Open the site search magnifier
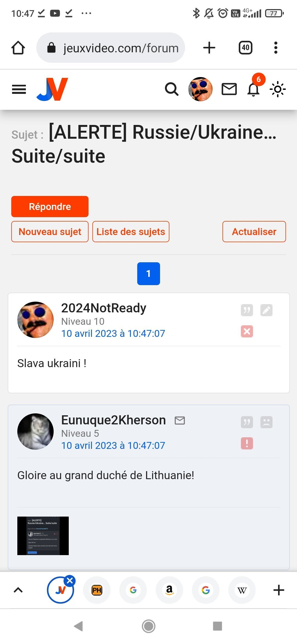Image resolution: width=297 pixels, height=644 pixels. pos(172,89)
